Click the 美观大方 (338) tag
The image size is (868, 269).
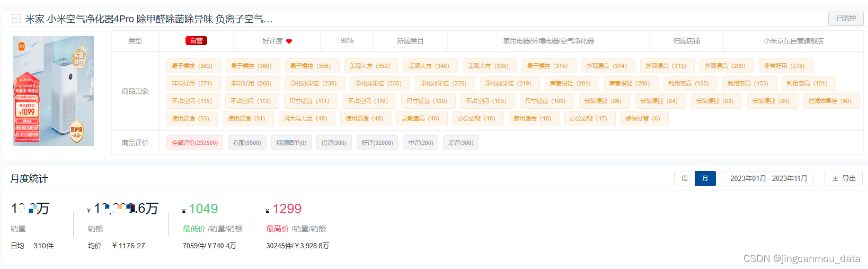(x=490, y=66)
